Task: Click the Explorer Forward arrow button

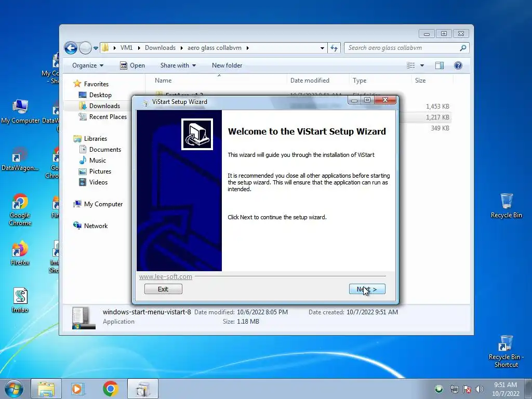Action: [85, 48]
